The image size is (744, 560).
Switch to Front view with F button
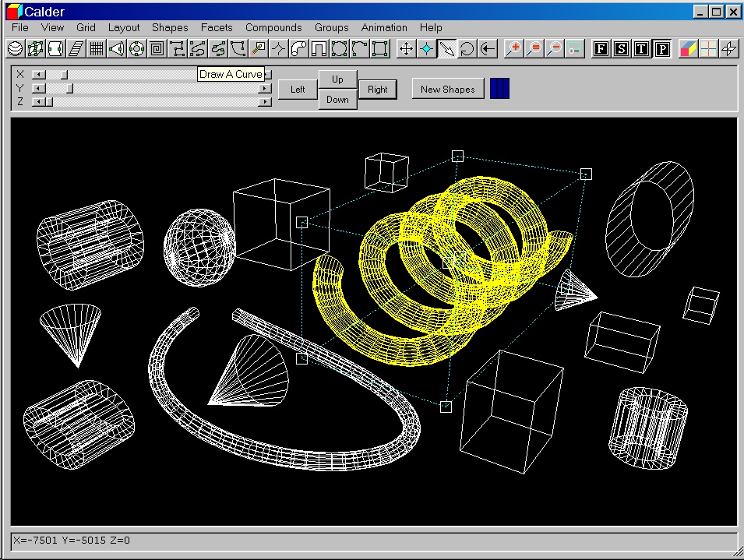pos(601,49)
